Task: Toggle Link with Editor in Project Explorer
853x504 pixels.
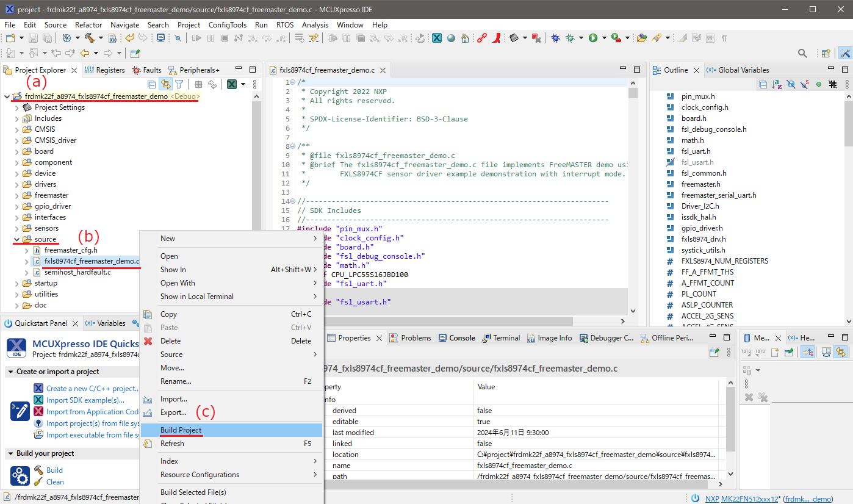Action: (165, 84)
